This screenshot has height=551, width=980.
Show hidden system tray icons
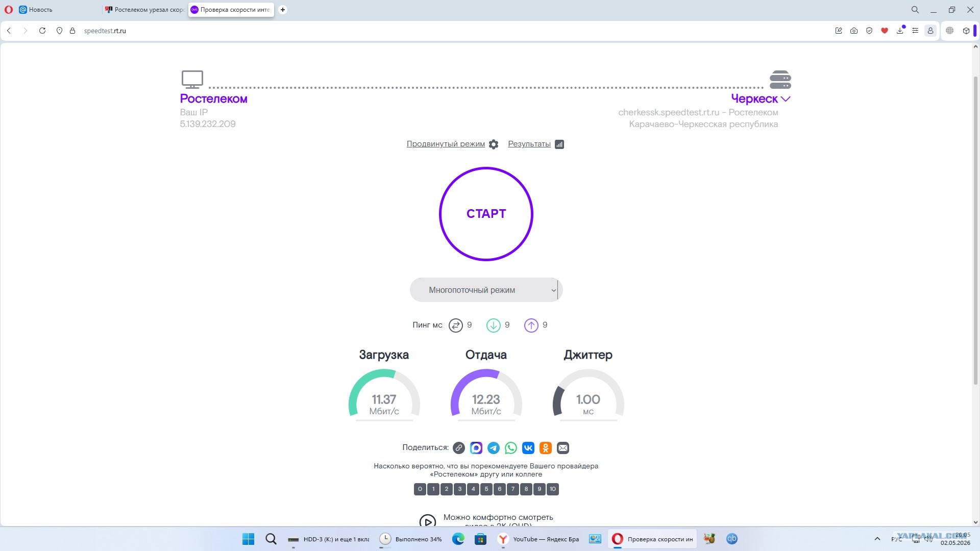pos(877,539)
